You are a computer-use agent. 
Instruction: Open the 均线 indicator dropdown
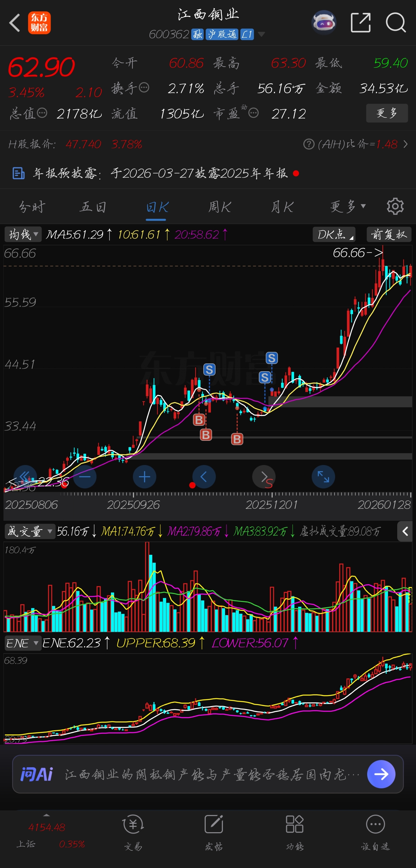coord(23,234)
